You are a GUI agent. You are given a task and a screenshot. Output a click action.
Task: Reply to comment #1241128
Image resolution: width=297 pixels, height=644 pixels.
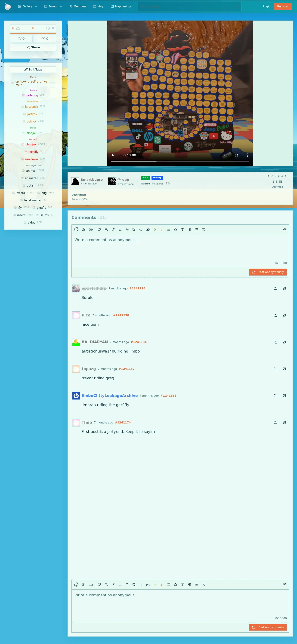pyautogui.click(x=275, y=288)
